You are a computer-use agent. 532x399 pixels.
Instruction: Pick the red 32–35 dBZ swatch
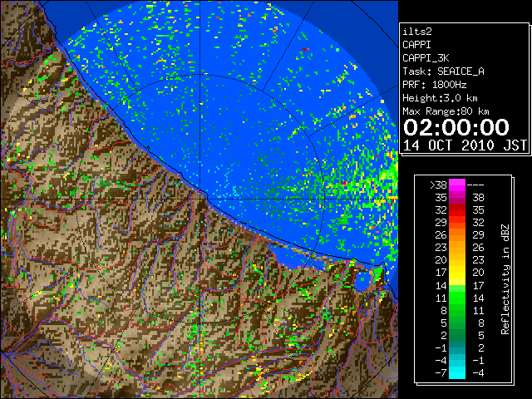coord(457,210)
